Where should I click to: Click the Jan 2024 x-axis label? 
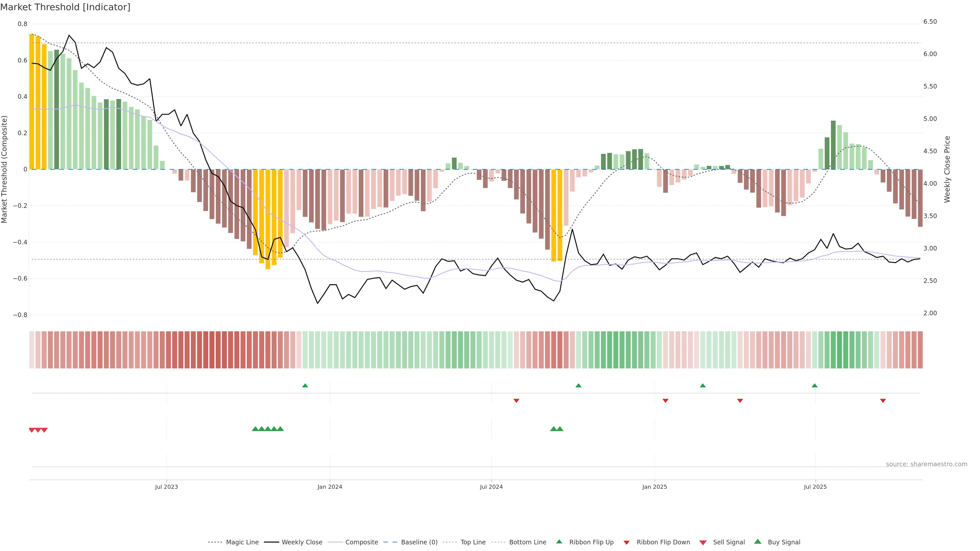point(330,487)
